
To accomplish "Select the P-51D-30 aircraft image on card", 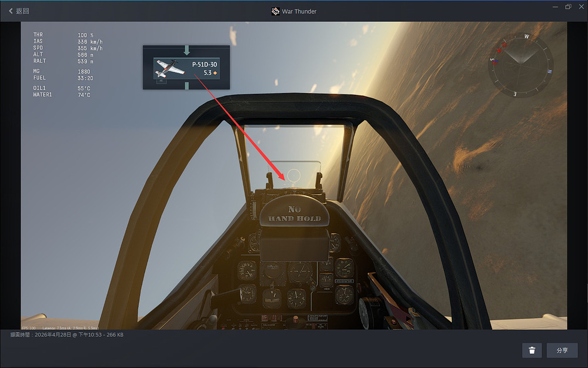I will pos(171,68).
